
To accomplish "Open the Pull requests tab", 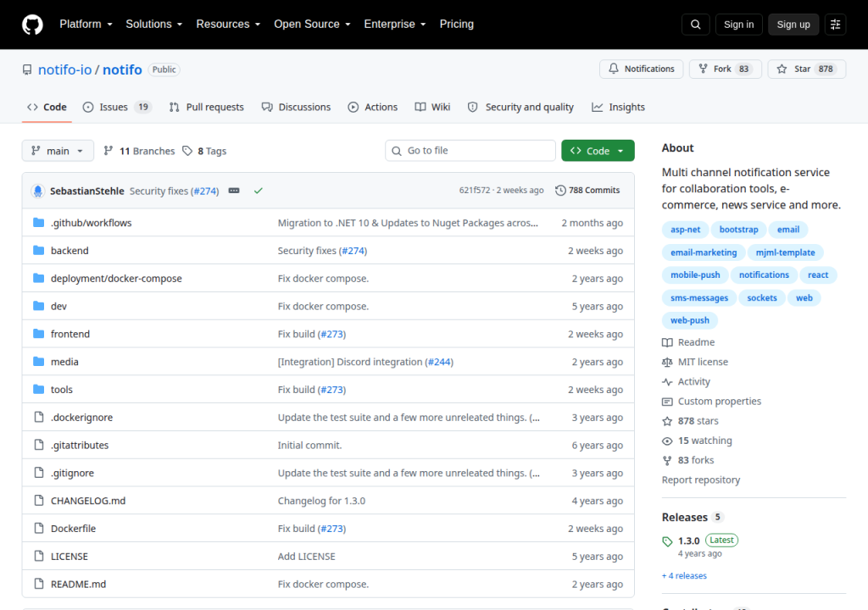I will pyautogui.click(x=207, y=107).
